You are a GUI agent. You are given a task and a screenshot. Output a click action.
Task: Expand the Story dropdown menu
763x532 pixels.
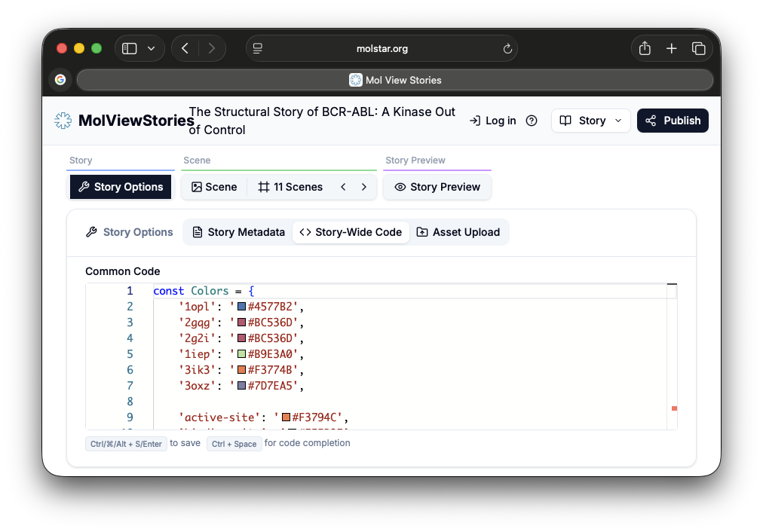tap(591, 121)
